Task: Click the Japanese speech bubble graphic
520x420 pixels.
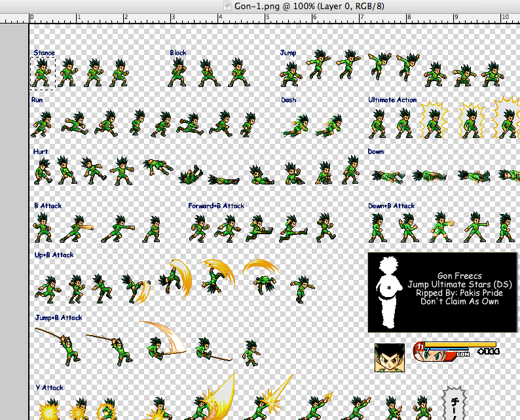Action: pos(455,403)
